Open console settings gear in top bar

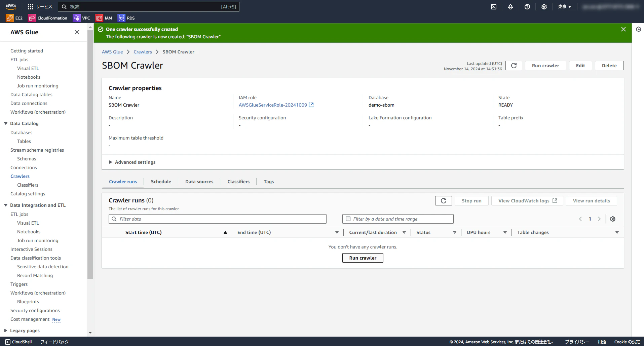[544, 7]
